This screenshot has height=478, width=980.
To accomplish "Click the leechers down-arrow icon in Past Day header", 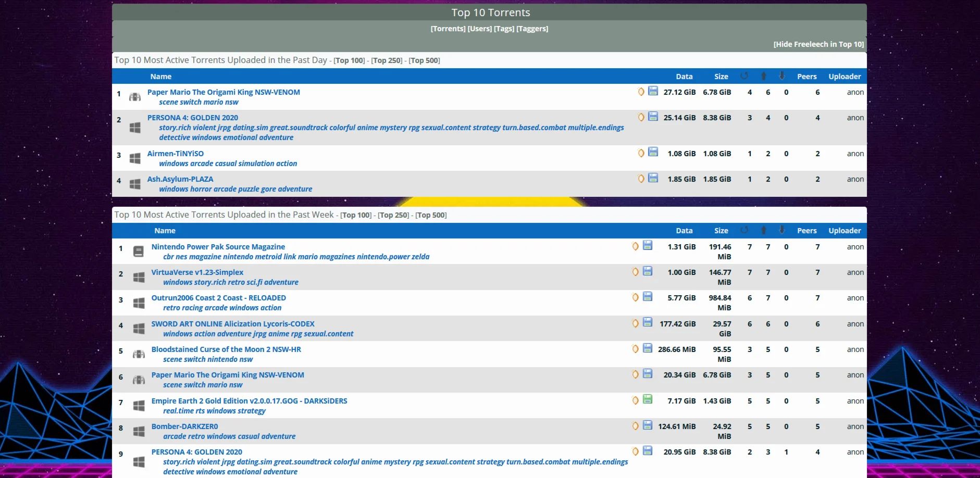I will [x=782, y=76].
